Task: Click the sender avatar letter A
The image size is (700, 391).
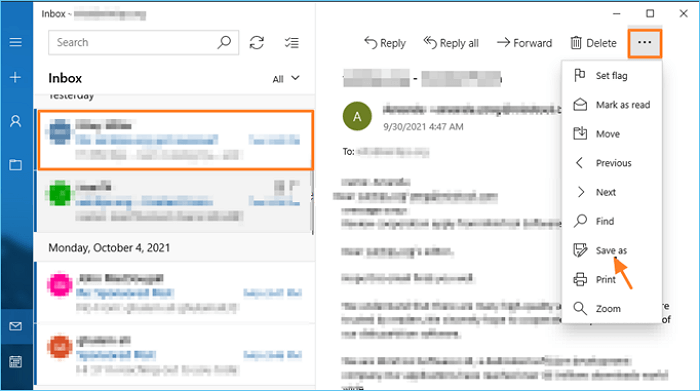Action: tap(357, 116)
